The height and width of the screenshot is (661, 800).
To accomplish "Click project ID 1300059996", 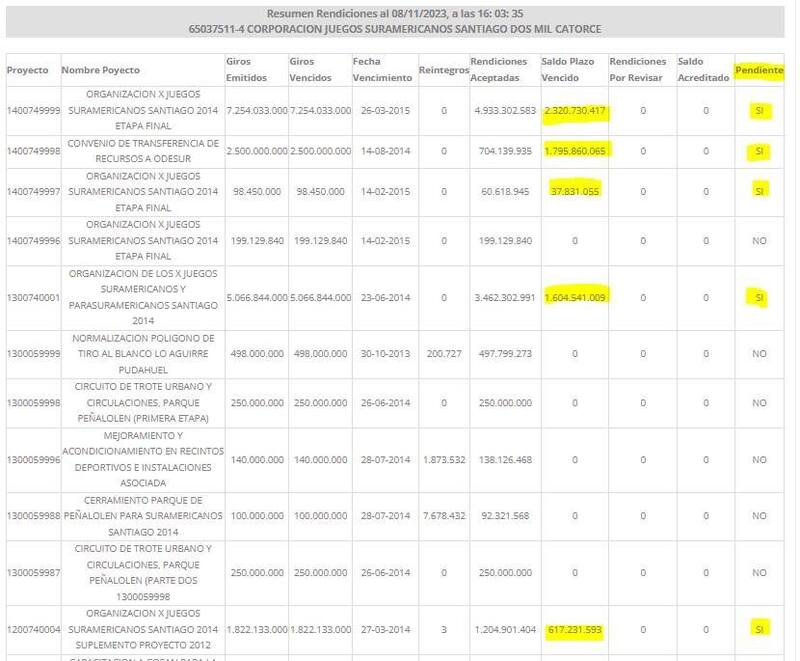I will (32, 460).
